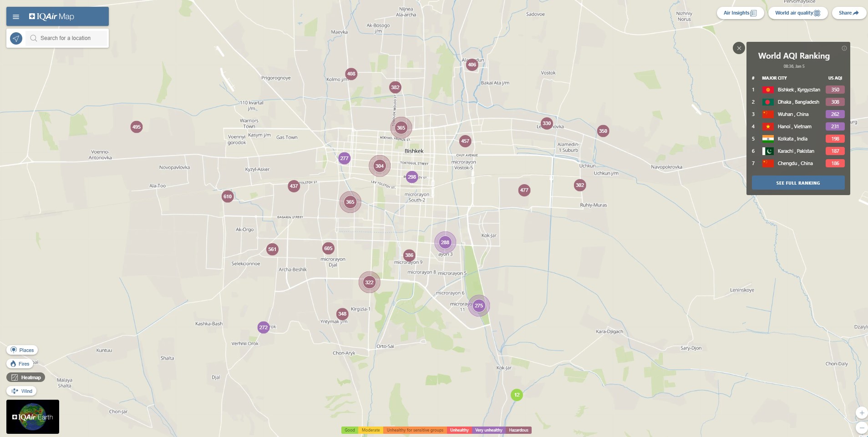Enable the Wind layer
The height and width of the screenshot is (437, 868).
22,391
